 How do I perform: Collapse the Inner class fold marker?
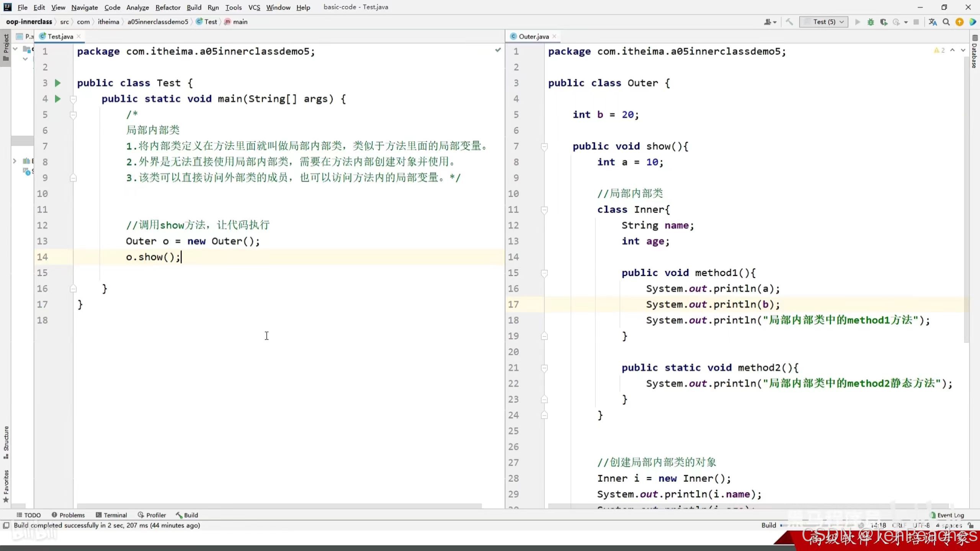[544, 210]
